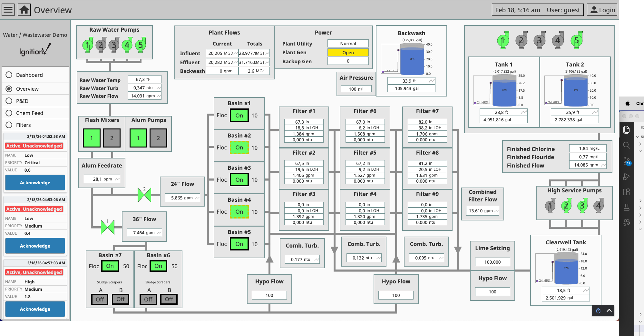Image resolution: width=644 pixels, height=336 pixels.
Task: Expand the collapse chevron at bottom right
Action: coord(609,311)
